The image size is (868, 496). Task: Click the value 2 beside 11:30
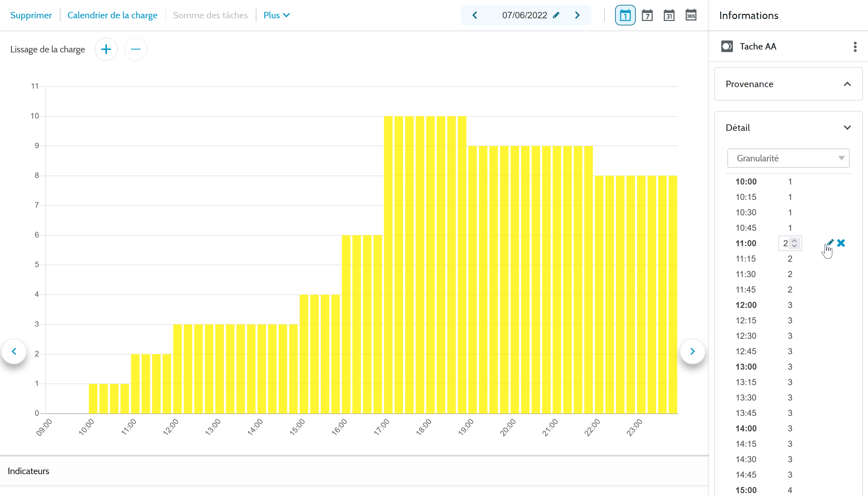(790, 274)
